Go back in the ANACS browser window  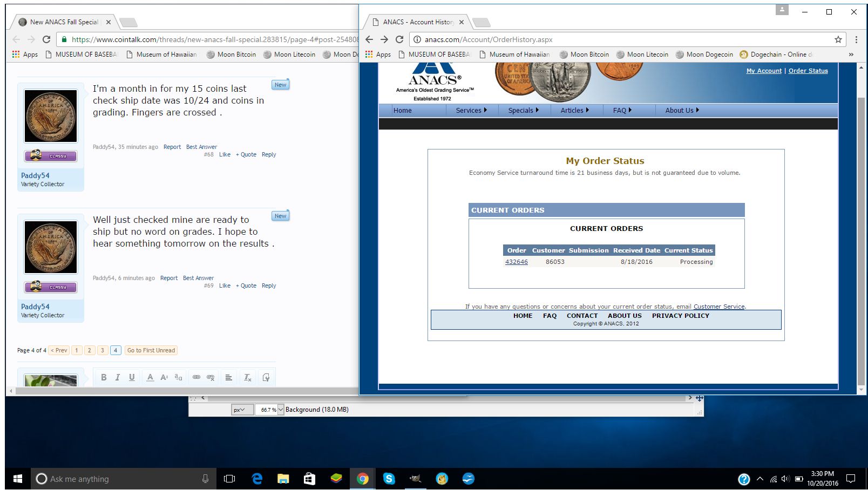tap(369, 39)
